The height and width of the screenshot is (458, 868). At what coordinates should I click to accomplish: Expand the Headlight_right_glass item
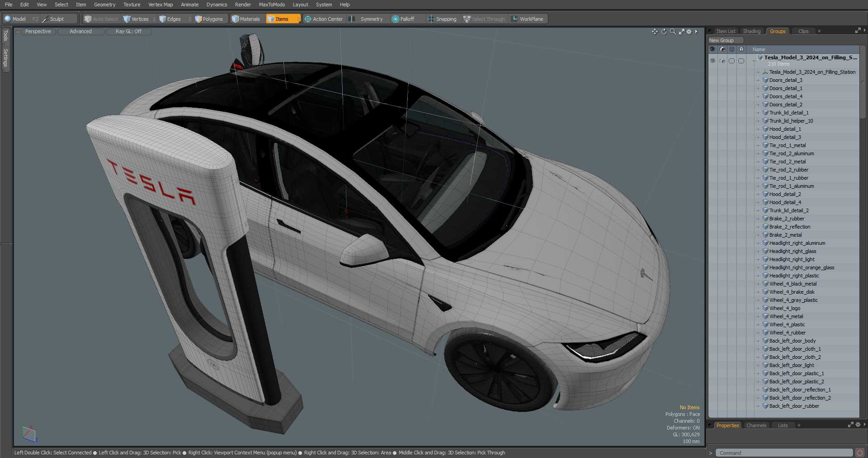coord(759,251)
